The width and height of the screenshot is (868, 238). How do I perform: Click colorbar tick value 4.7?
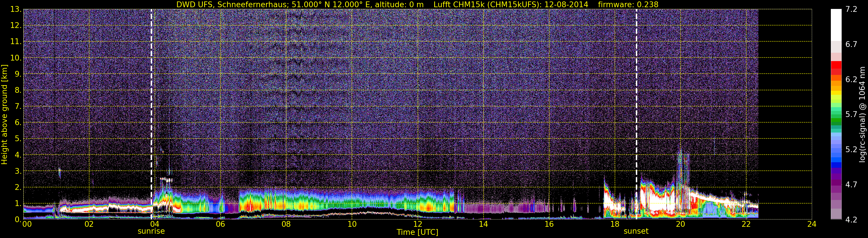(851, 184)
